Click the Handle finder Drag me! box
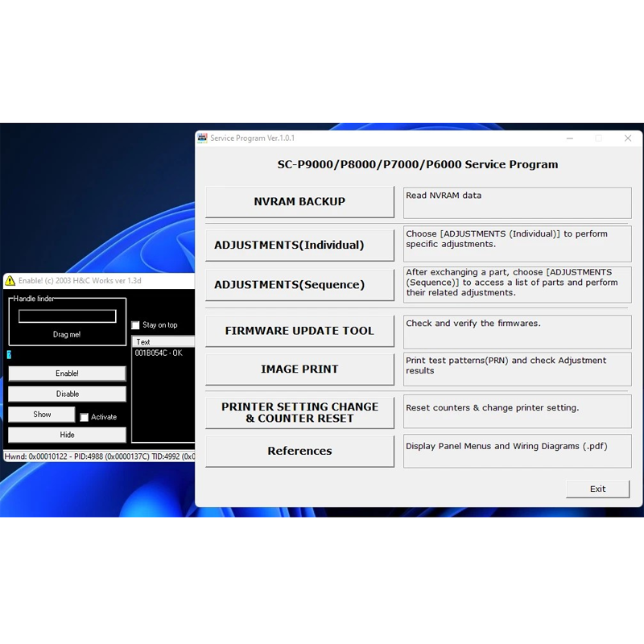The width and height of the screenshot is (644, 644). point(68,316)
